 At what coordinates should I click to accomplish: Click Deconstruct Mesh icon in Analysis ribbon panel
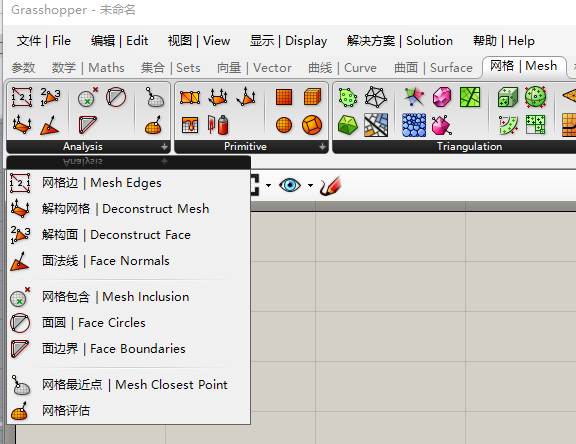click(x=22, y=124)
